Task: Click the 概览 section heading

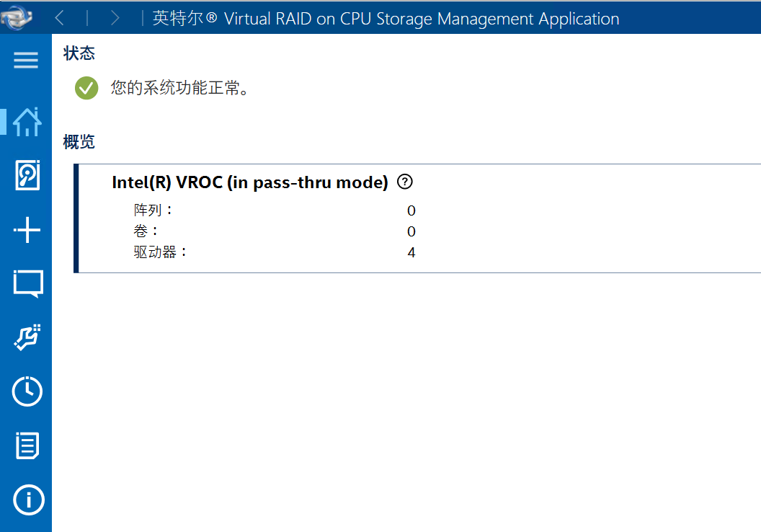Action: point(79,142)
